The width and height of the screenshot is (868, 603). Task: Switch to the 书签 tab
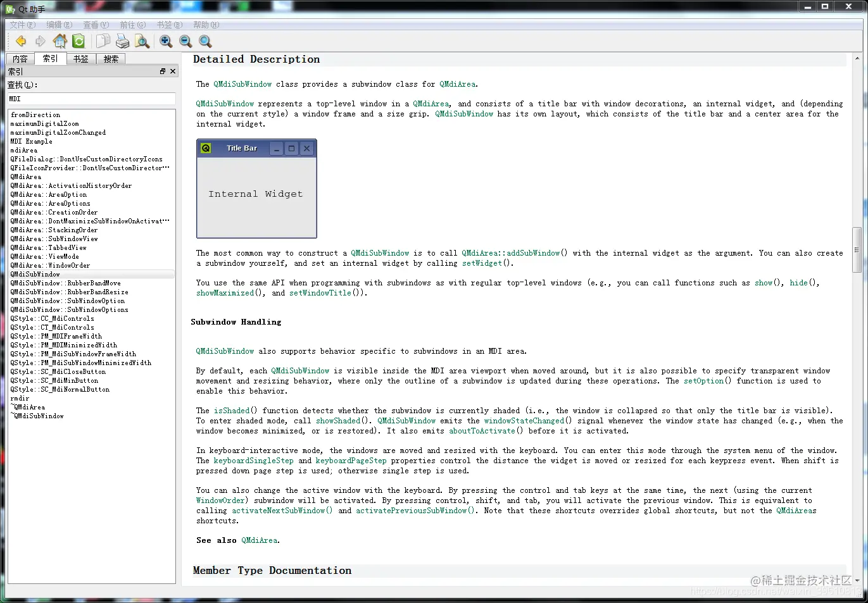pos(81,59)
